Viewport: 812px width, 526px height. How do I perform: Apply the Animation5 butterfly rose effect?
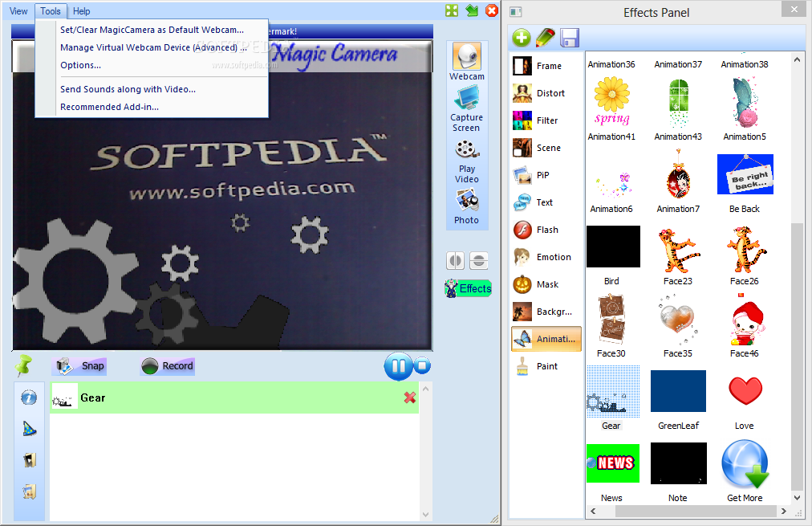coord(745,102)
